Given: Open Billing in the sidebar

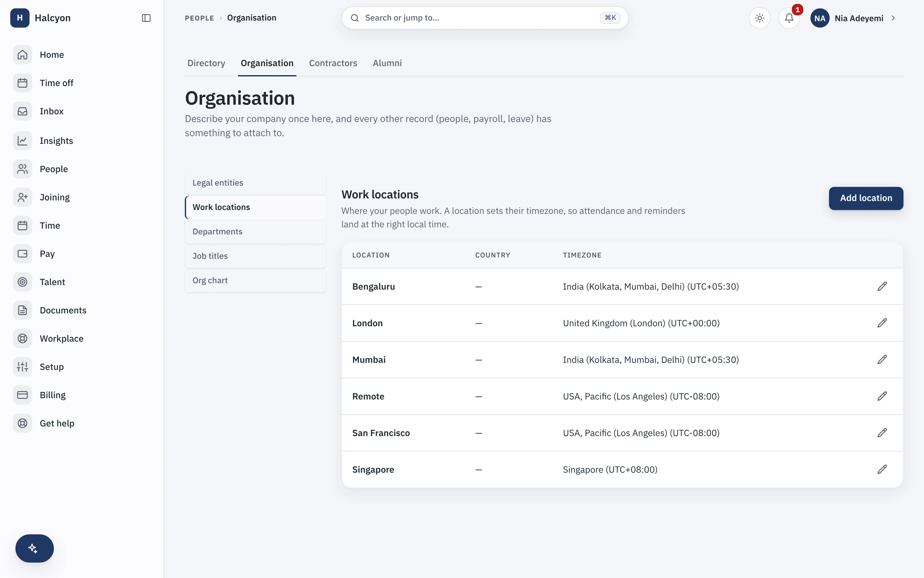Looking at the screenshot, I should pyautogui.click(x=82, y=395).
